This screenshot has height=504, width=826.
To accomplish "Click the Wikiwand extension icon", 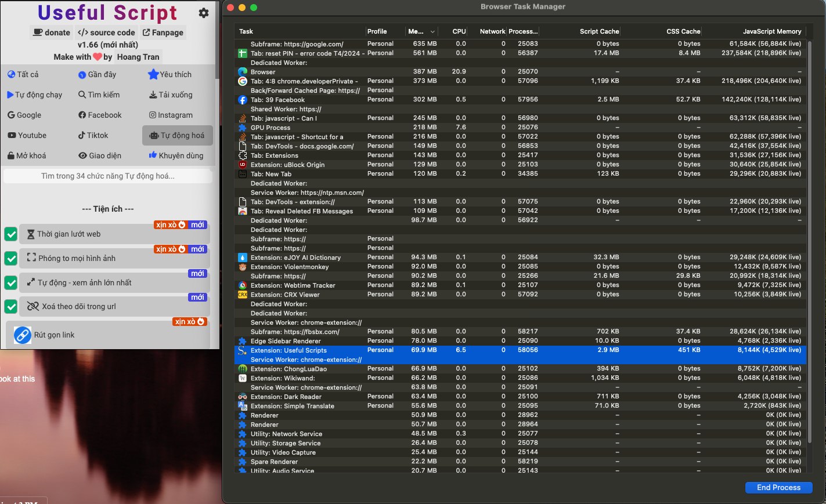I will click(243, 378).
